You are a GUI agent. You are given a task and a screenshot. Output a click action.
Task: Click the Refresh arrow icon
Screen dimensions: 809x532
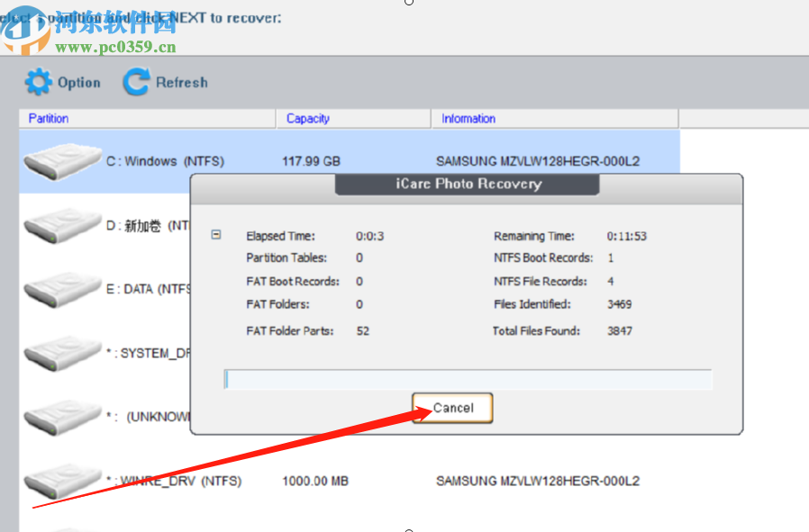coord(136,82)
